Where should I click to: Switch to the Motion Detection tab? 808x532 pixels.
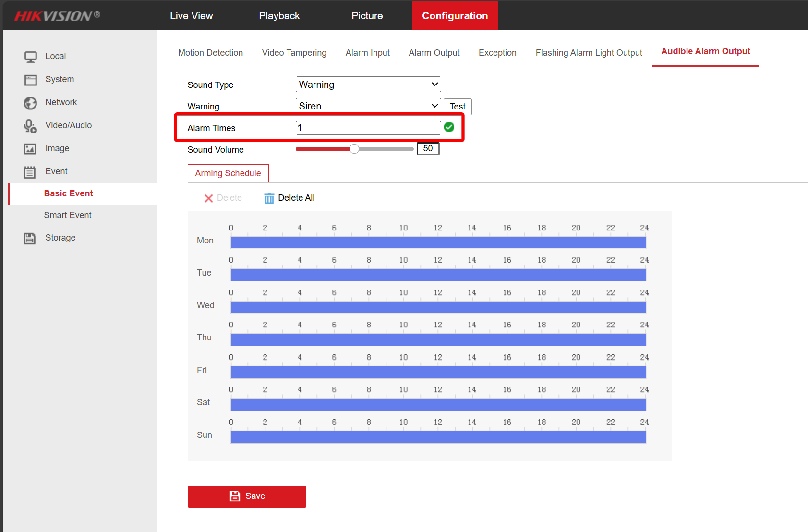pos(210,53)
